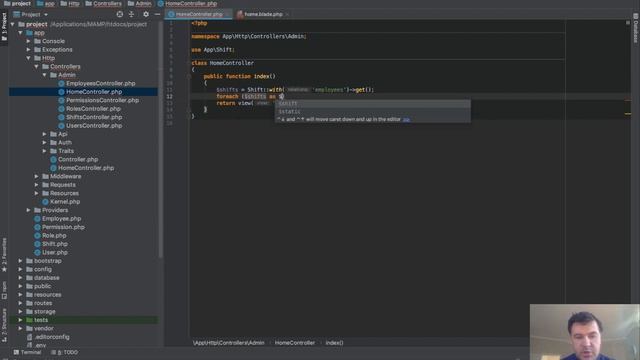
Task: Expand the Requests folder
Action: coord(36,185)
